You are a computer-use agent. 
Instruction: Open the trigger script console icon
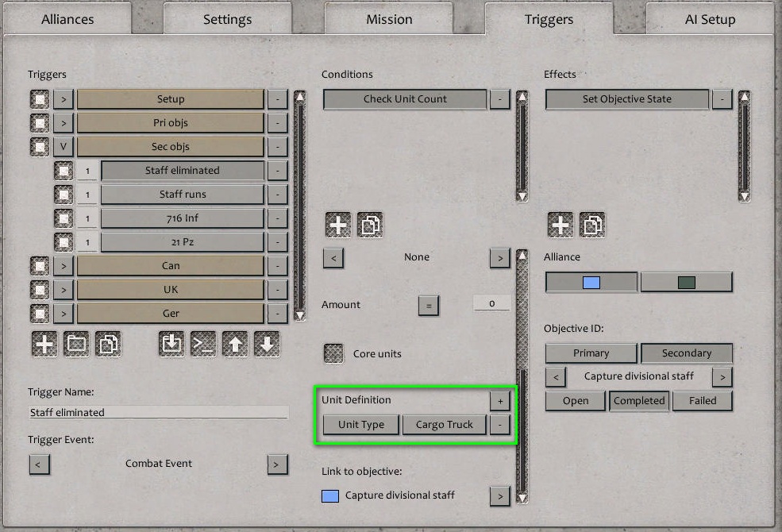pos(203,344)
